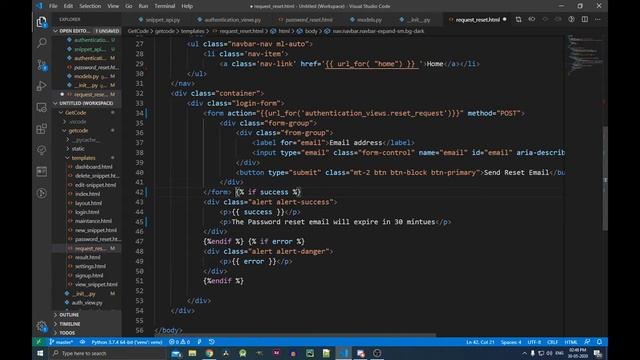Open the Explorer view in activity bar
The width and height of the screenshot is (640, 360).
click(42, 22)
